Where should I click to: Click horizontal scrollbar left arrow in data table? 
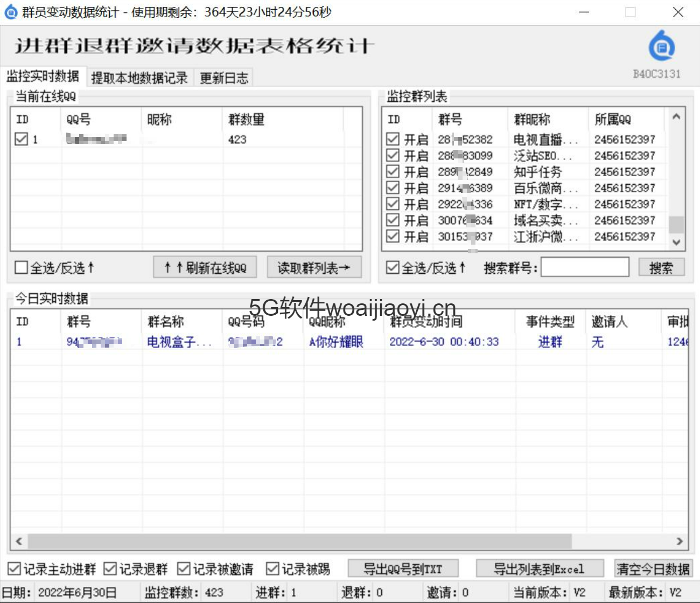click(x=19, y=541)
